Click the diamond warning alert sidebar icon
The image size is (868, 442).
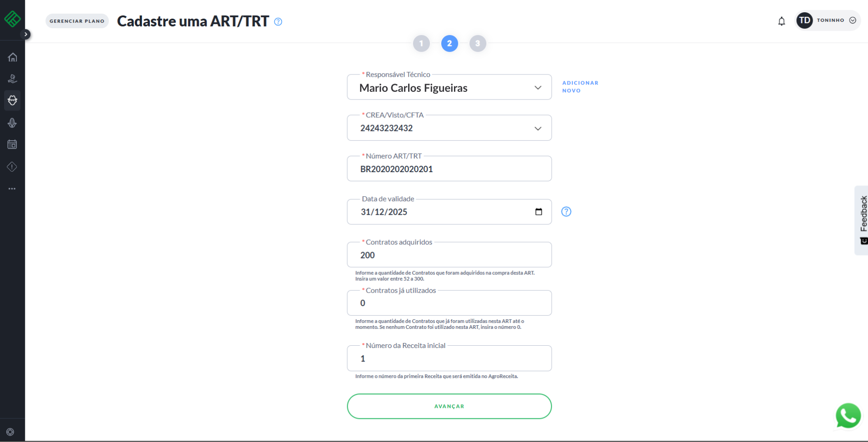(12, 167)
